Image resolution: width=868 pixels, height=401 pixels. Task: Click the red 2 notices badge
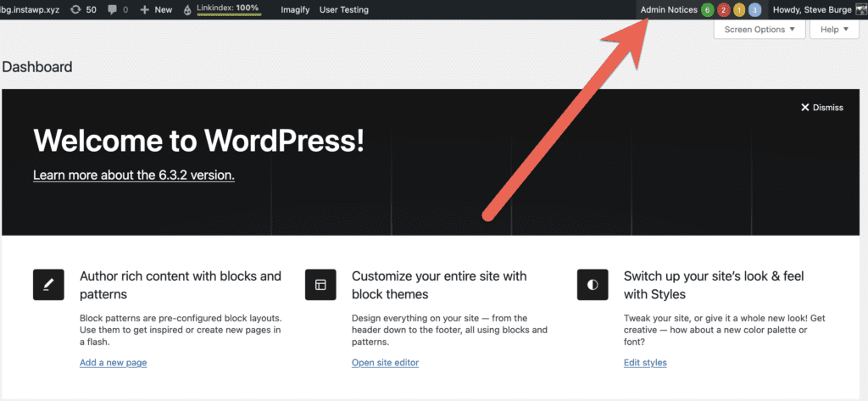(723, 10)
